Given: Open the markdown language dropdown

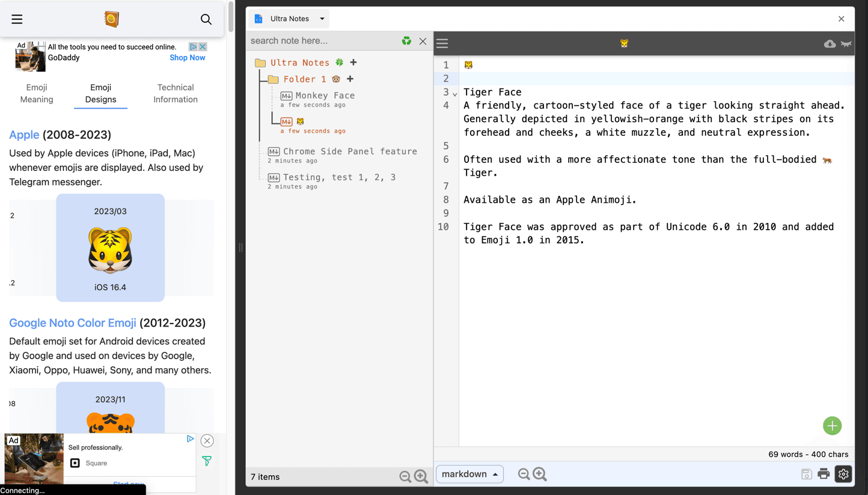Looking at the screenshot, I should (x=469, y=474).
